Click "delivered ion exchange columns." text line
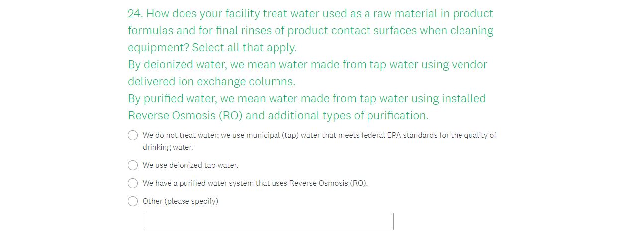The height and width of the screenshot is (248, 644). 211,82
